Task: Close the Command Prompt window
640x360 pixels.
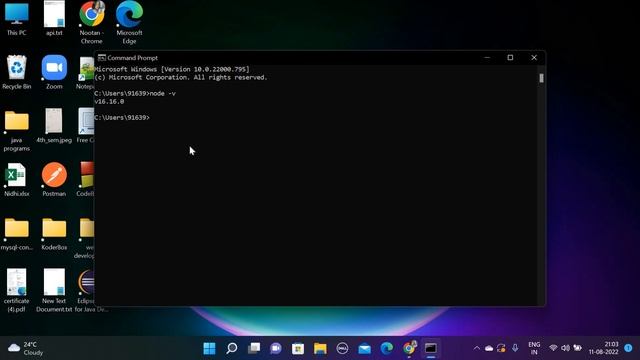Action: (x=534, y=58)
